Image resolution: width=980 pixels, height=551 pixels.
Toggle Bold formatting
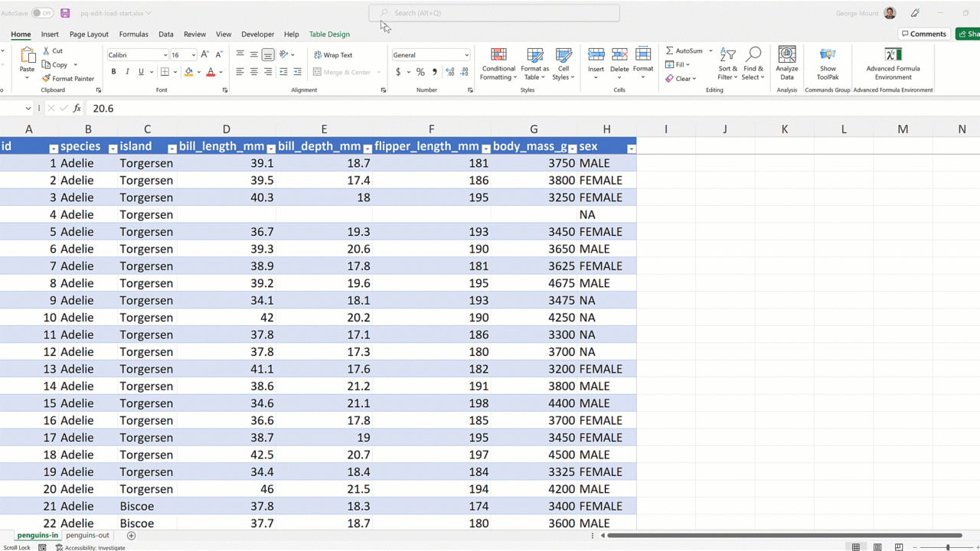tap(113, 72)
